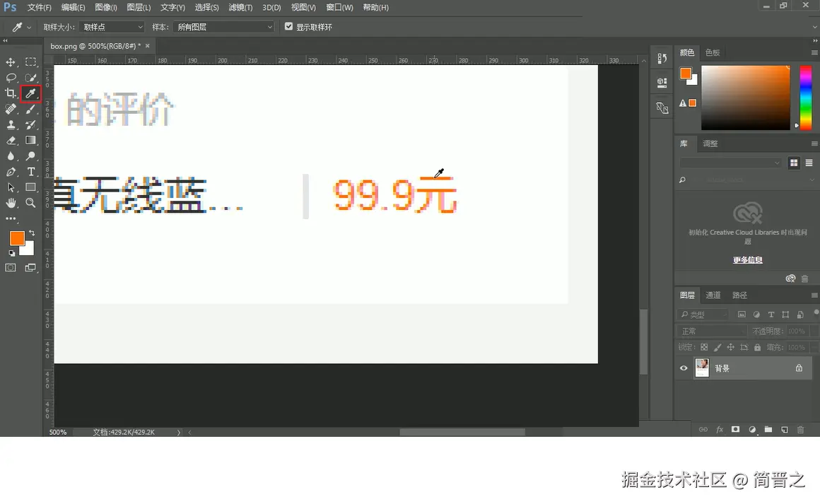Select the Type tool
Image resolution: width=820 pixels, height=504 pixels.
32,171
